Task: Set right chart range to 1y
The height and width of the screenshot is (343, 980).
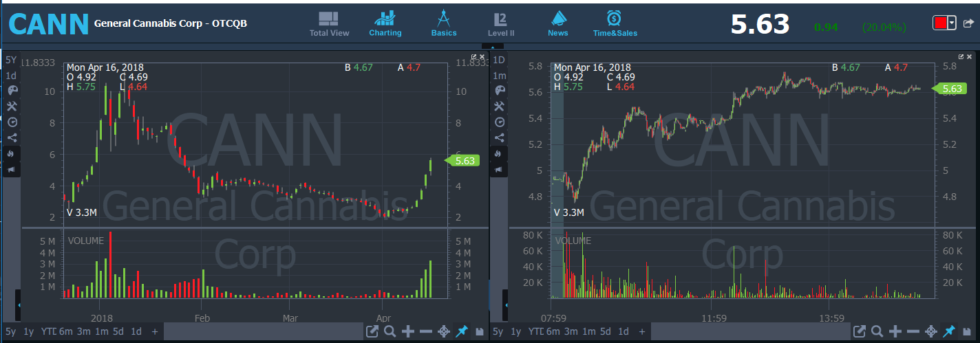Action: 516,332
